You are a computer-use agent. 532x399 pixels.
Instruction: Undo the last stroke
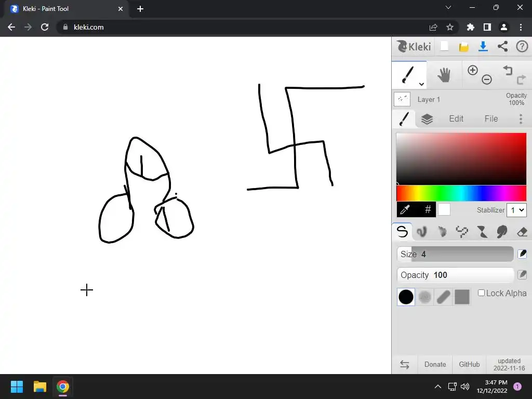pos(508,70)
